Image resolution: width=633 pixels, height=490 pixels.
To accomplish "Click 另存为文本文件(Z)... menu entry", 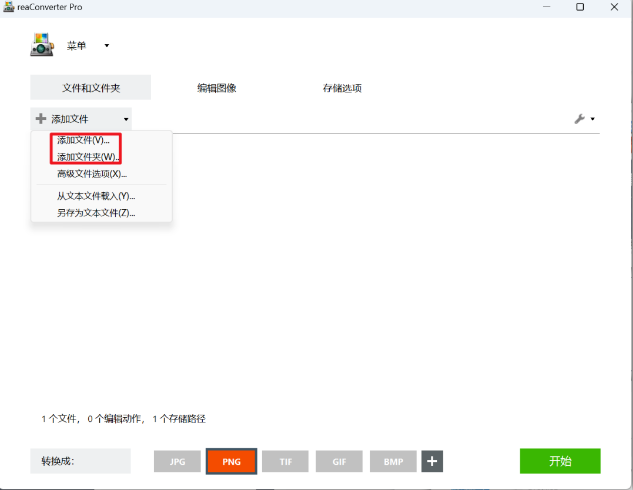I will [x=96, y=213].
